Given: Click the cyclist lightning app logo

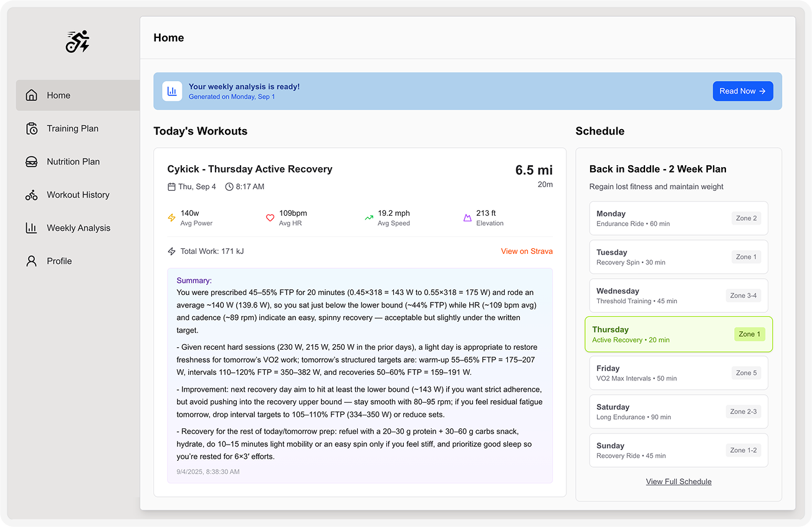Looking at the screenshot, I should [78, 42].
